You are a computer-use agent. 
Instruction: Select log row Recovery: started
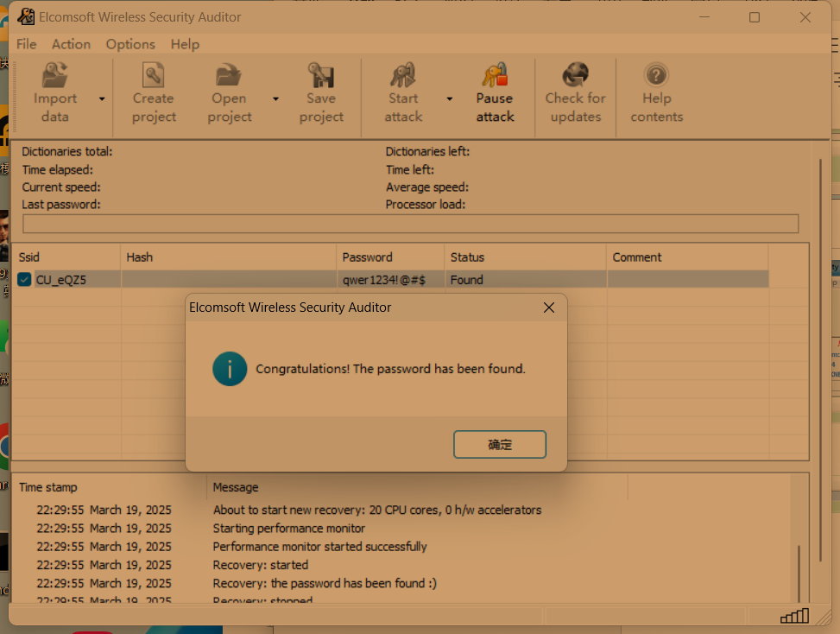pos(261,565)
